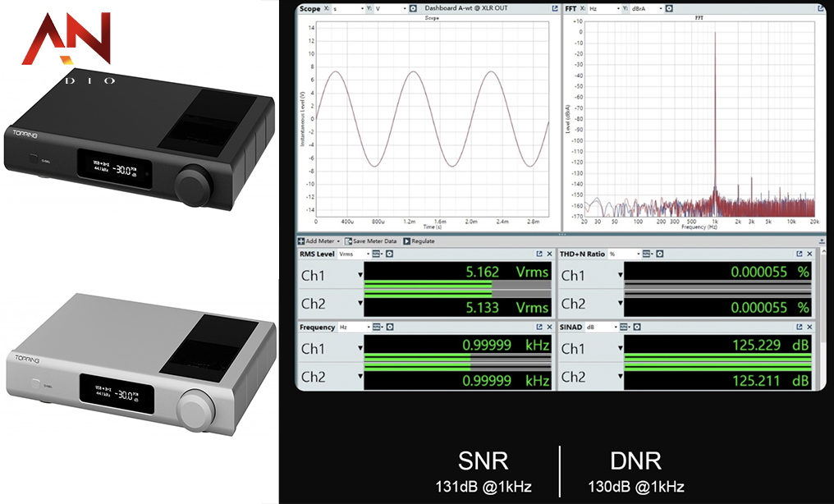
Task: Expand RMS Level Ch1 channel arrow
Action: [360, 275]
